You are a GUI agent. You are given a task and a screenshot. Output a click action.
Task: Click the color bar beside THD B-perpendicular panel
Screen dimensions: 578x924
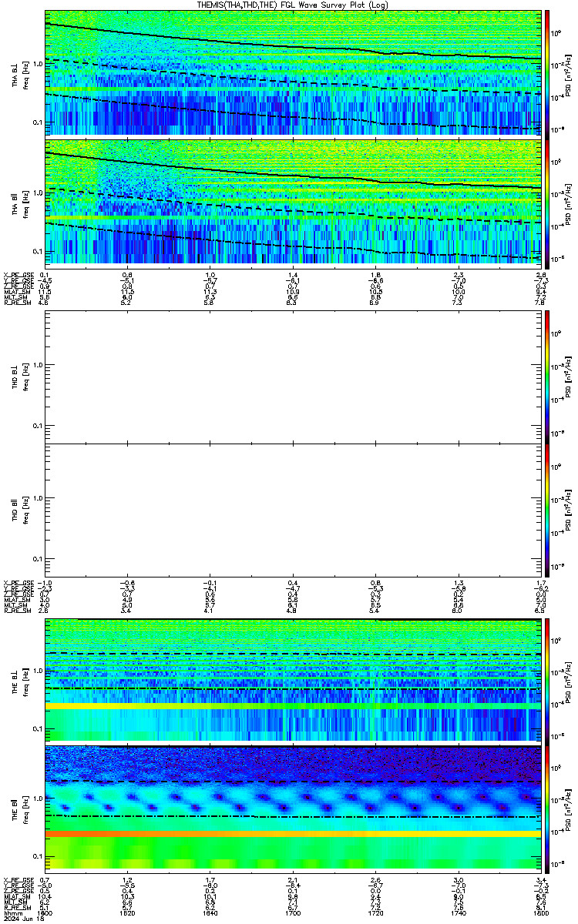pos(547,377)
